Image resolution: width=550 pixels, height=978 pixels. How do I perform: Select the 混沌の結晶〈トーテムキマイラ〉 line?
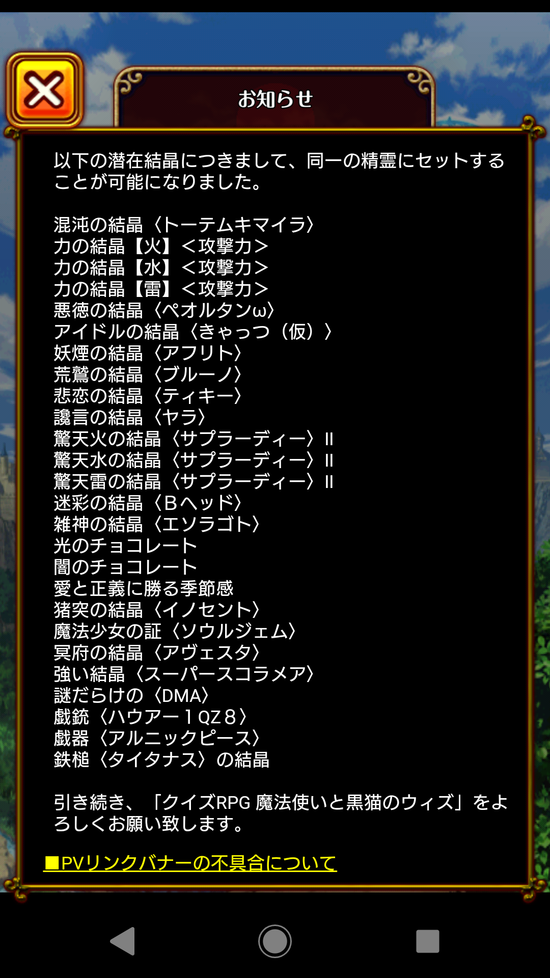tap(184, 224)
